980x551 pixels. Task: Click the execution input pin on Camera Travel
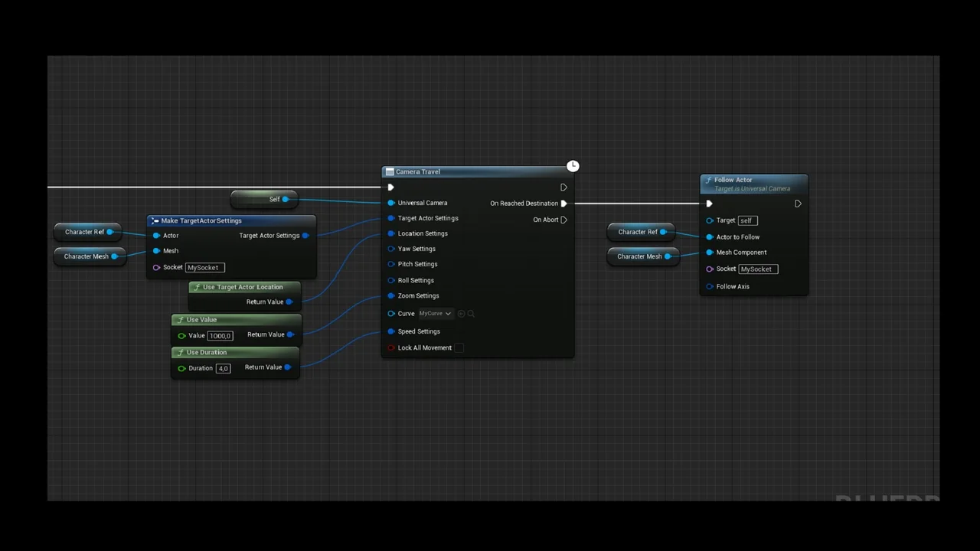coord(390,187)
